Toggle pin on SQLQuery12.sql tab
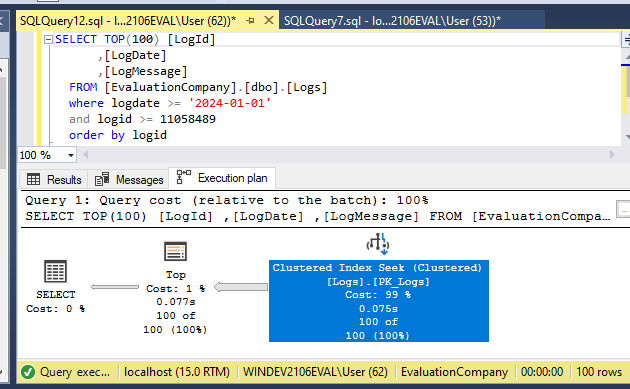This screenshot has height=389, width=630. click(x=250, y=20)
